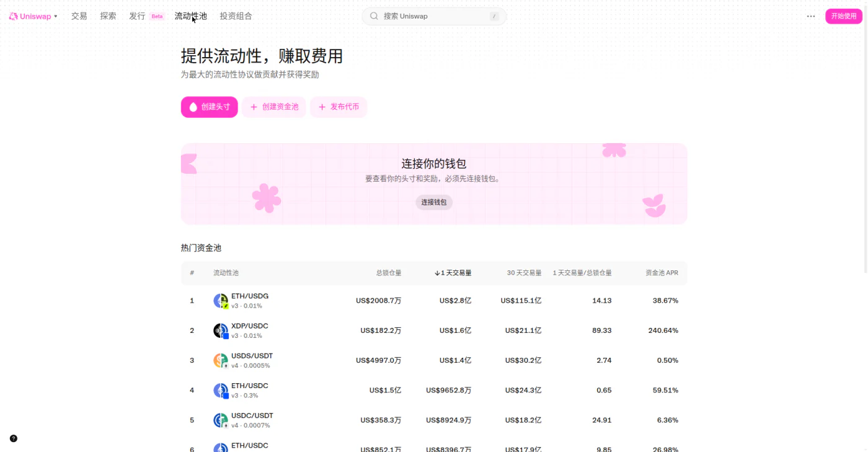Focus the 搜索 Uniswap search field

(x=434, y=16)
